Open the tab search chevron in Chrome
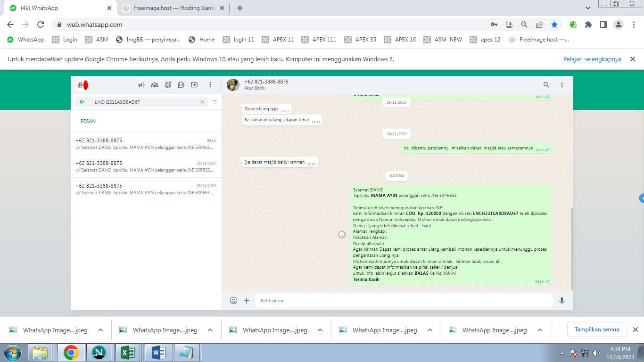This screenshot has width=644, height=362. (x=587, y=8)
